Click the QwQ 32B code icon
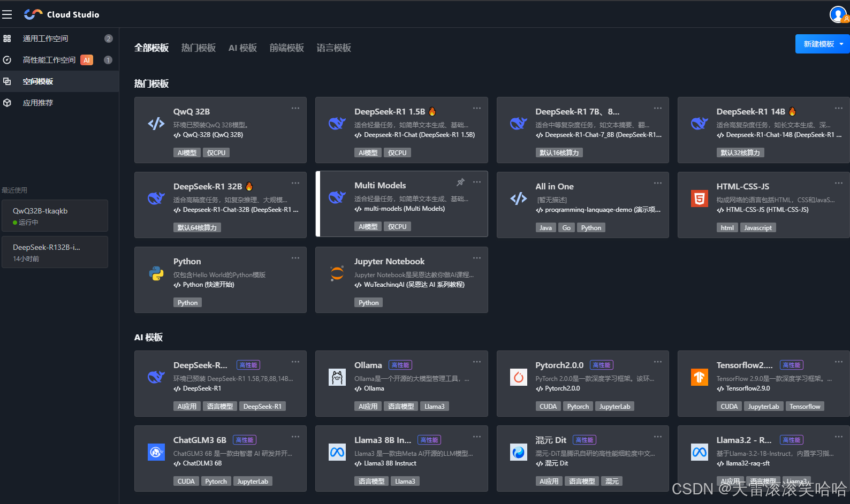 pyautogui.click(x=156, y=124)
